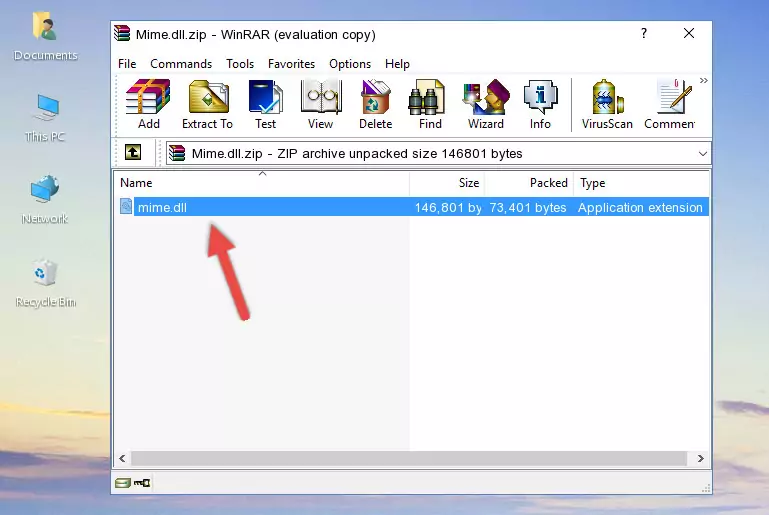Select the mime.dll file row
The width and height of the screenshot is (769, 515).
[x=412, y=206]
